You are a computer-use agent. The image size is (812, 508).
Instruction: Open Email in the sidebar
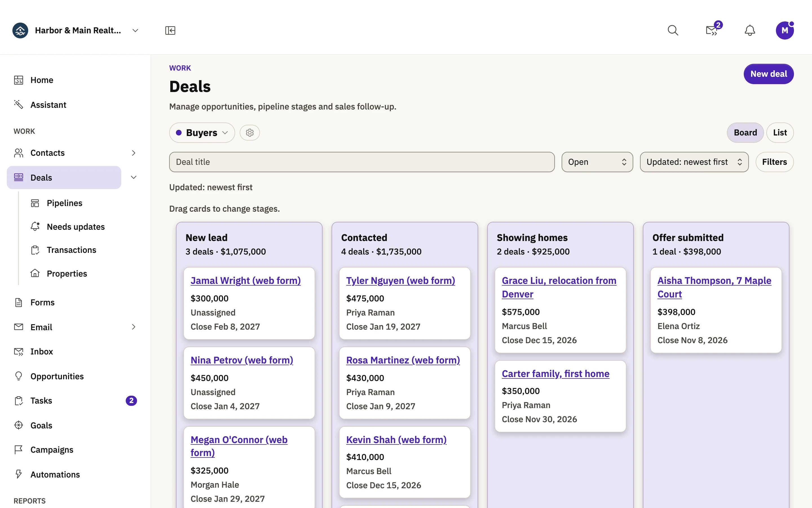pyautogui.click(x=64, y=327)
